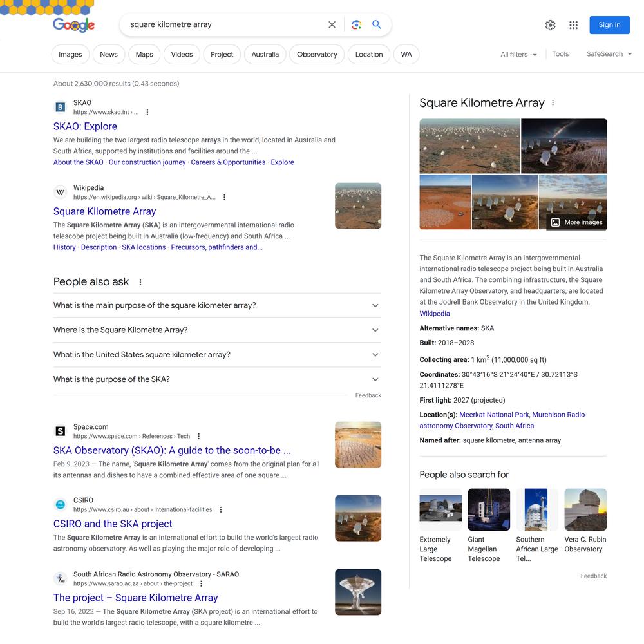Viewport: 644px width, 644px height.
Task: Go to the Google logo homepage
Action: coord(73,25)
